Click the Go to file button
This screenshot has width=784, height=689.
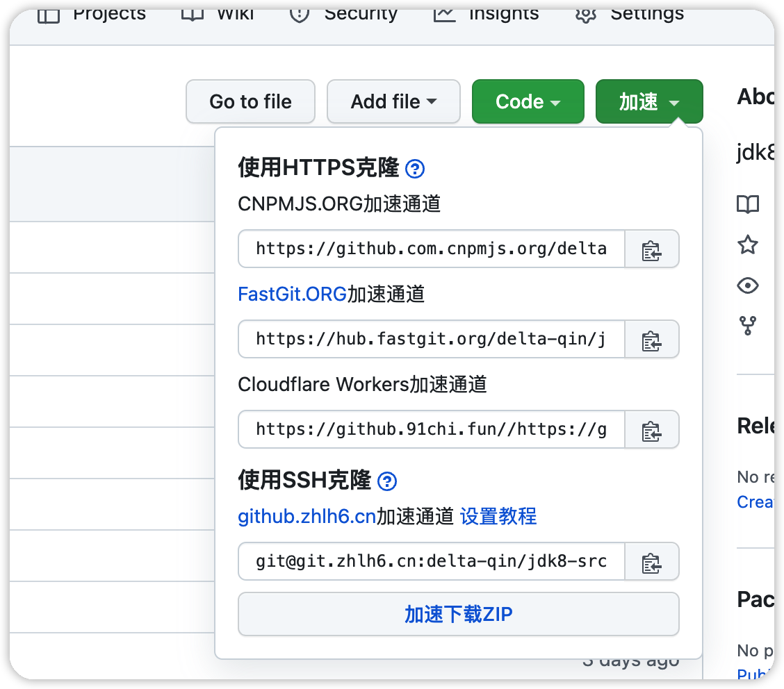(x=250, y=101)
